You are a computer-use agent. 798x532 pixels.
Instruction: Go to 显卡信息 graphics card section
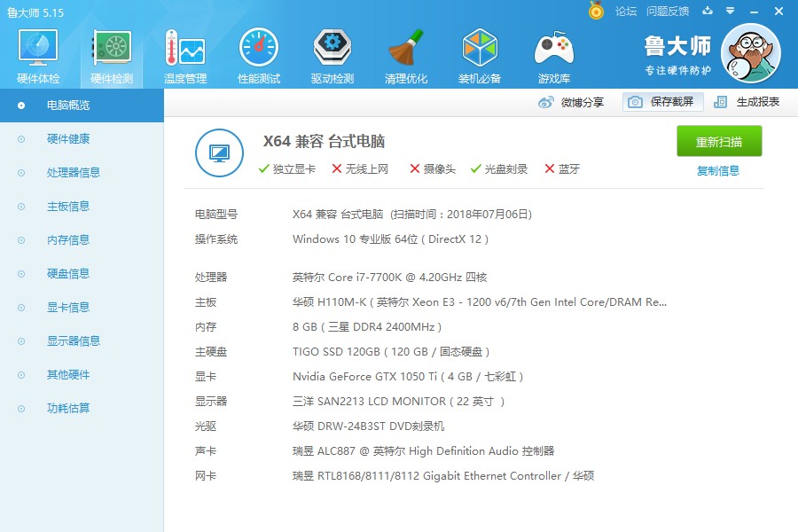coord(68,308)
